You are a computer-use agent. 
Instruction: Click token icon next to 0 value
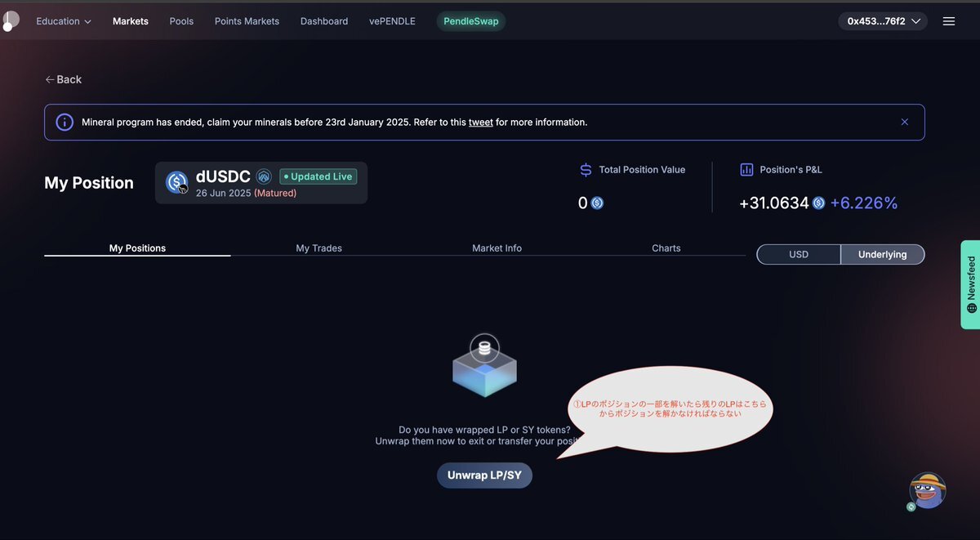[597, 203]
